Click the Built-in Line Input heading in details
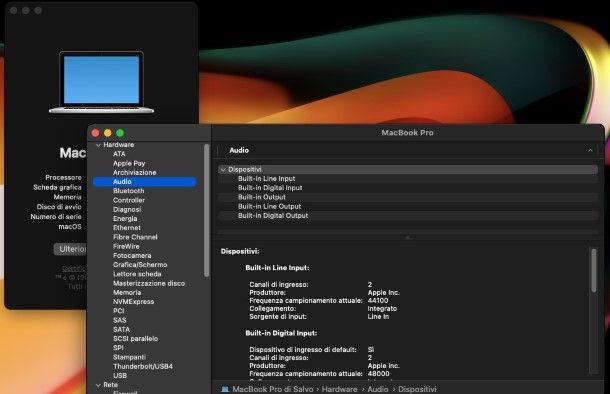The width and height of the screenshot is (610, 394). coord(277,268)
